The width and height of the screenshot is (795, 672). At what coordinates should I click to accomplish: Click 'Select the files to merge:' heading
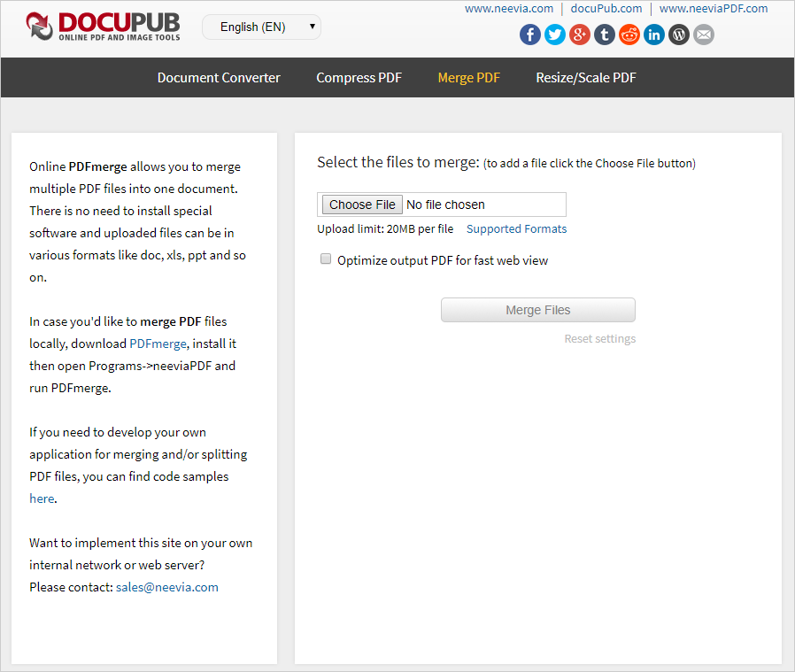click(398, 162)
